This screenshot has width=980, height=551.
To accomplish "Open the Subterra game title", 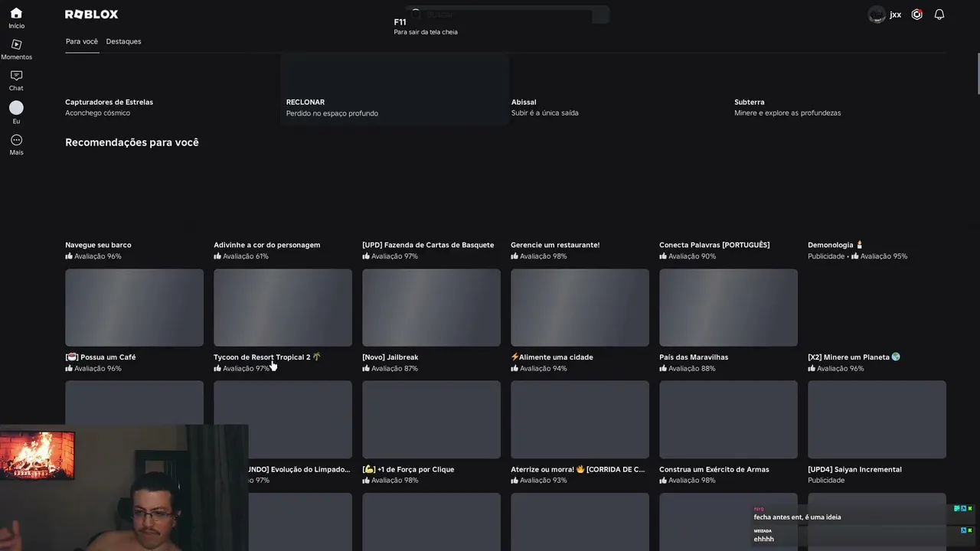I will 750,102.
